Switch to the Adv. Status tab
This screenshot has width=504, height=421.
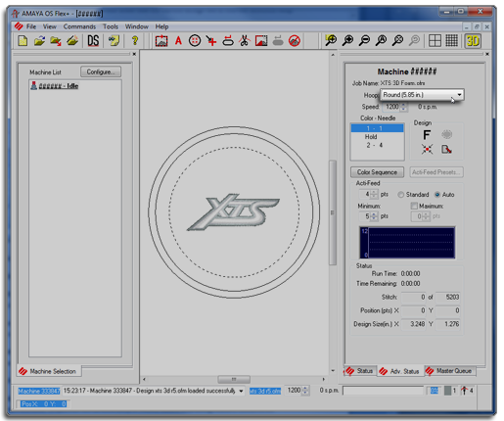coord(399,371)
